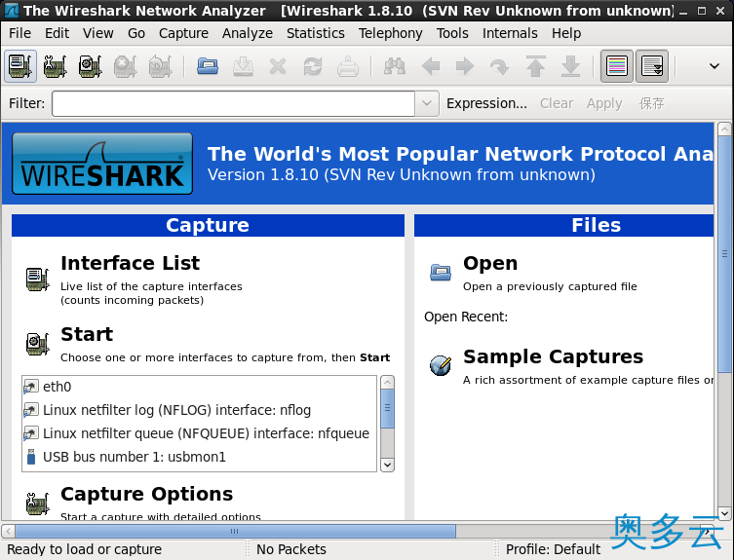Expand the toolbar overflow chevron
The height and width of the screenshot is (560, 734).
pos(714,66)
